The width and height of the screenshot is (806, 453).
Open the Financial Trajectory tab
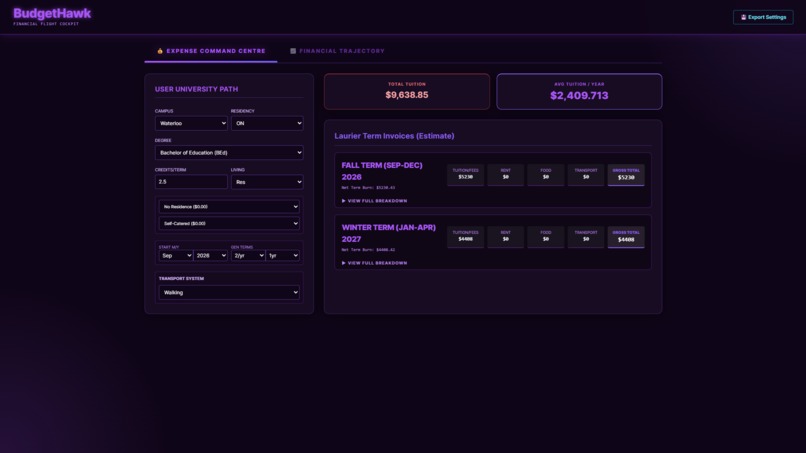(337, 51)
